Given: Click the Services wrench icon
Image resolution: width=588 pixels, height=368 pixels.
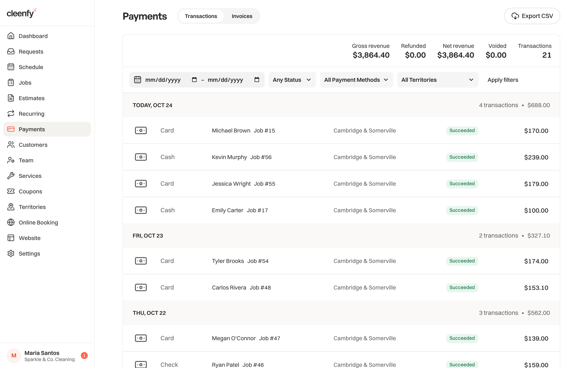Looking at the screenshot, I should coord(11,176).
